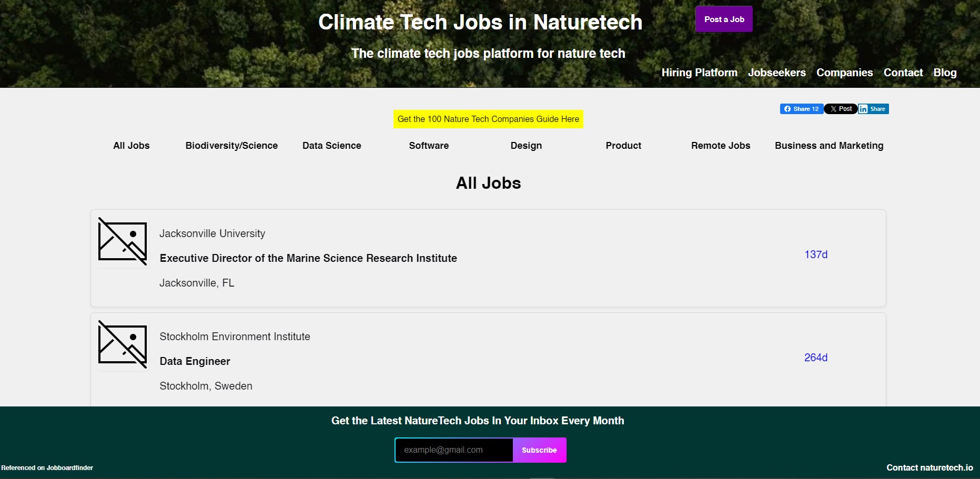
Task: Click the Post a Job button
Action: point(724,19)
